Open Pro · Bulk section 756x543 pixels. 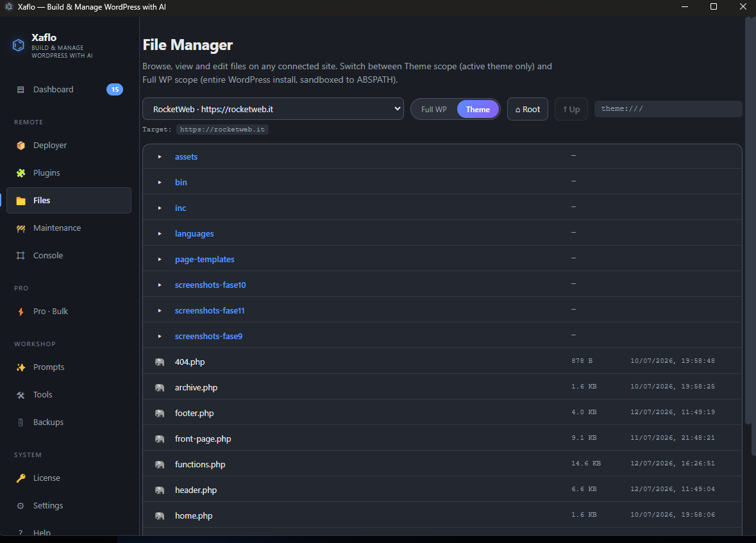69,312
